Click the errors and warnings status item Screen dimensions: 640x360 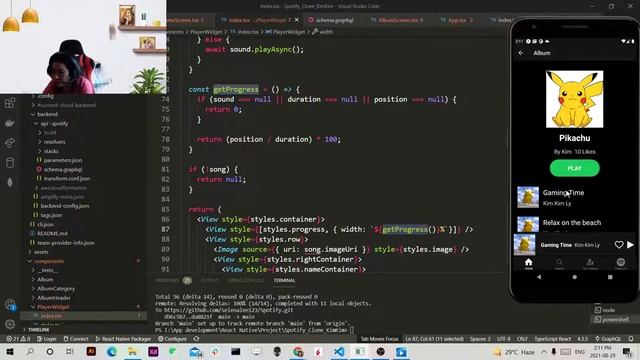18,339
